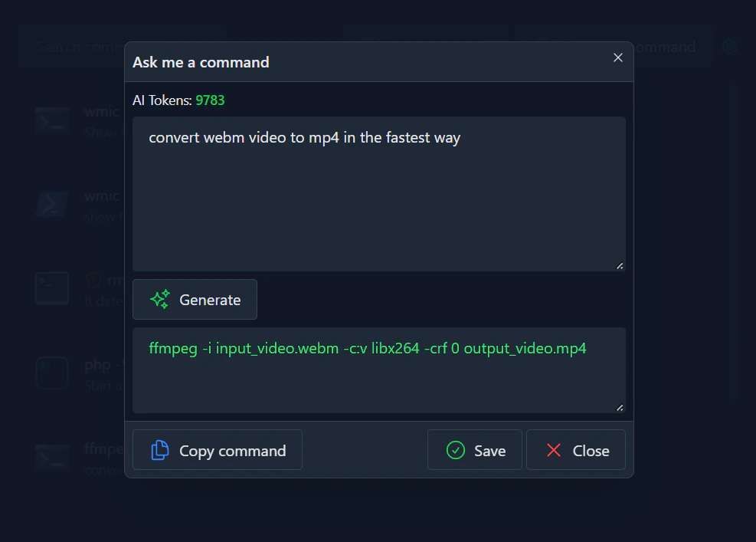Viewport: 756px width, 542px height.
Task: Click the "Ask me a command" dialog title
Action: [201, 62]
